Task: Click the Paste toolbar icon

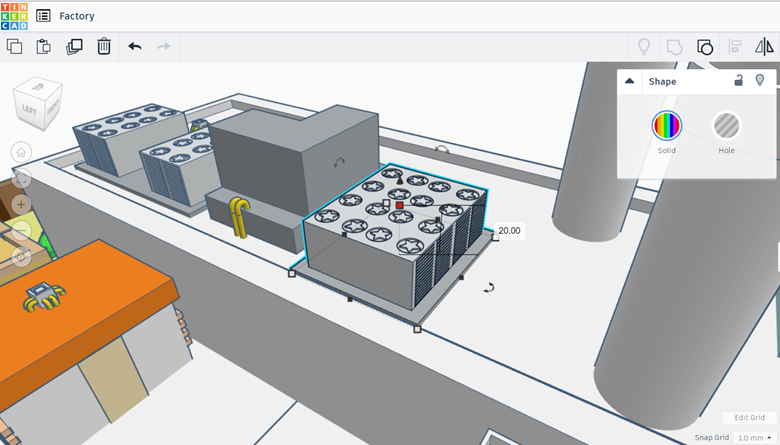Action: coord(44,46)
